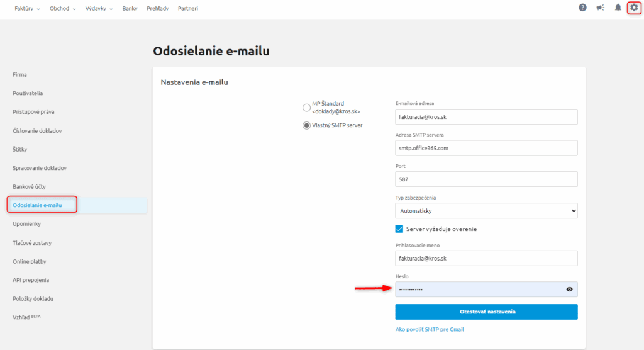Image resolution: width=644 pixels, height=350 pixels.
Task: Open the Prehľady menu item
Action: point(157,9)
